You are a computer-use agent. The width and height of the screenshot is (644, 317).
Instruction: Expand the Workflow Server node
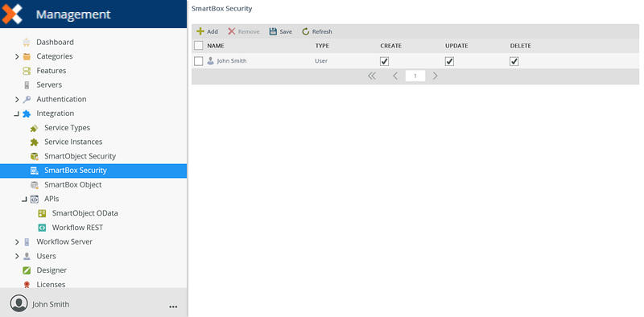17,242
